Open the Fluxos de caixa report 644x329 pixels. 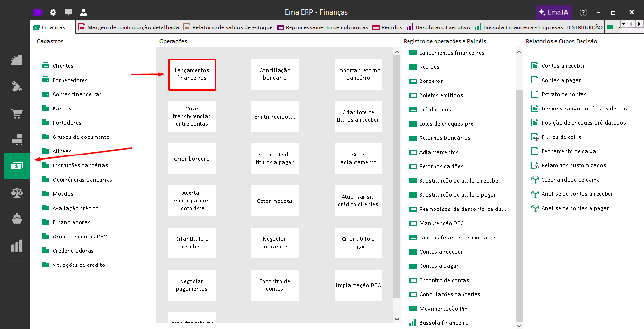(x=562, y=137)
